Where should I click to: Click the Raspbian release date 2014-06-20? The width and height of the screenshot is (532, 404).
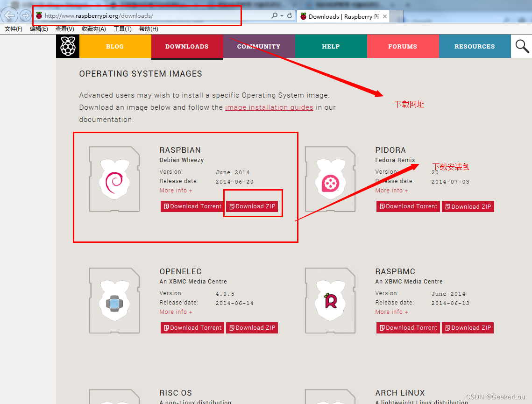pos(235,182)
